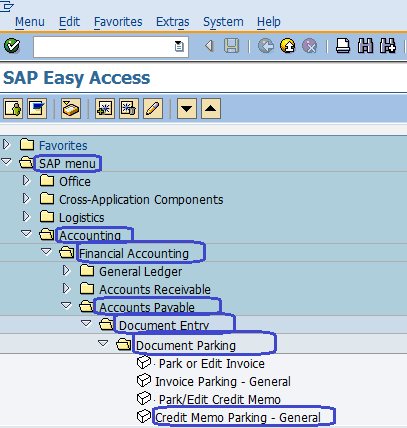Click the Move Favorites Up arrow button
Screen dimensions: 407x428
click(211, 108)
